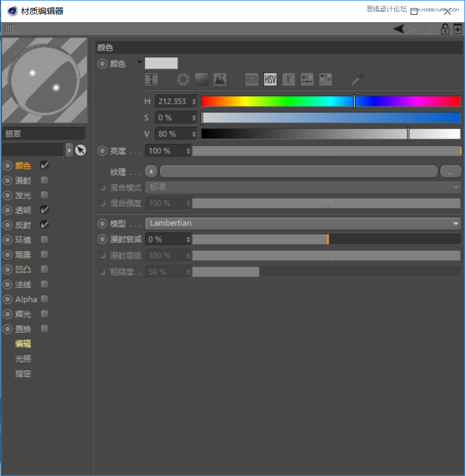The image size is (465, 476).
Task: Open the spectrum gradient picker
Action: pos(201,79)
